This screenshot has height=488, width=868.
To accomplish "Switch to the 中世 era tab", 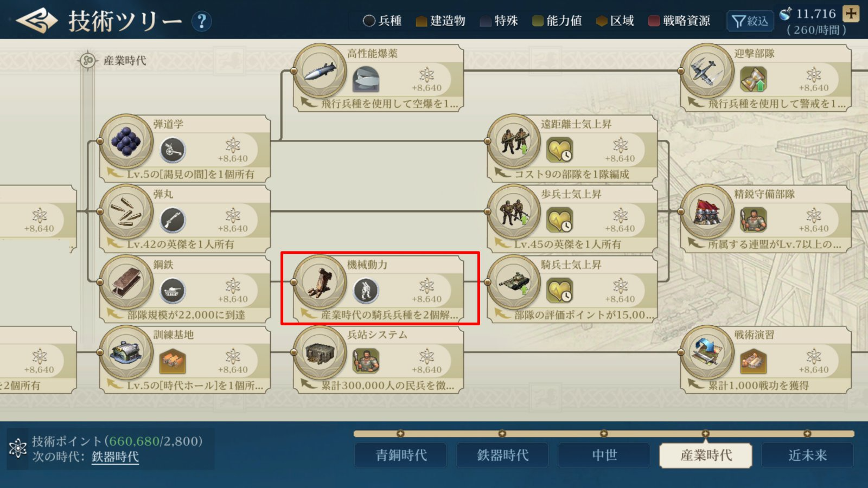I will [604, 455].
